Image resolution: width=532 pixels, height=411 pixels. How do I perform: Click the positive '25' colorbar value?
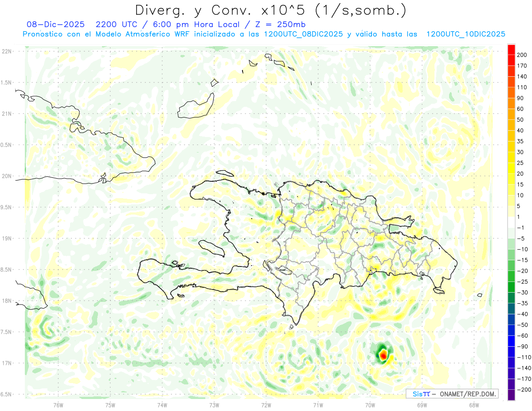click(520, 163)
